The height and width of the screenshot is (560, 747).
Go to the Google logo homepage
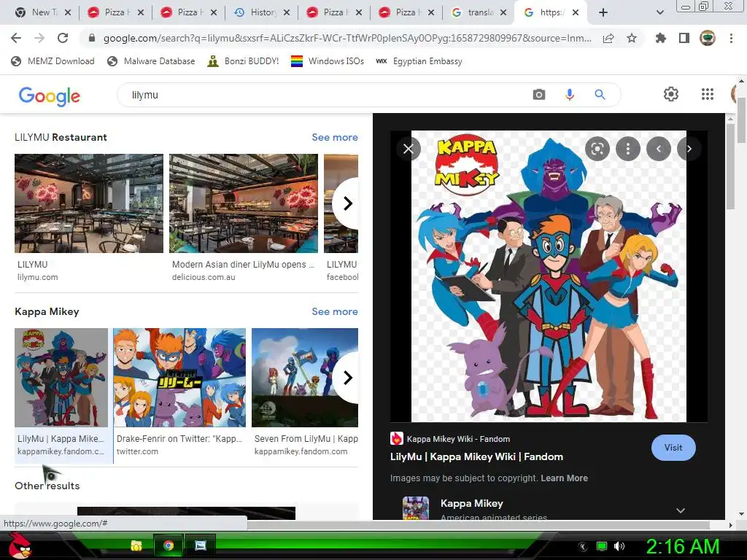tap(50, 96)
